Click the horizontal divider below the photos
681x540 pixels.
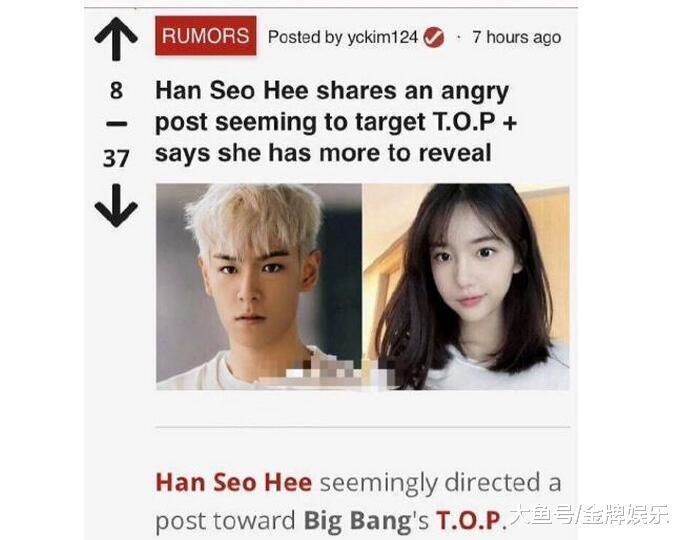pyautogui.click(x=363, y=427)
